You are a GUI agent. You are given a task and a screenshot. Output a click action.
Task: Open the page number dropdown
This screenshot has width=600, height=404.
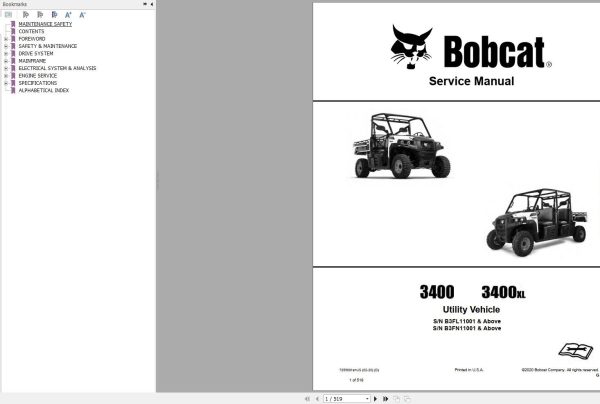coord(367,399)
